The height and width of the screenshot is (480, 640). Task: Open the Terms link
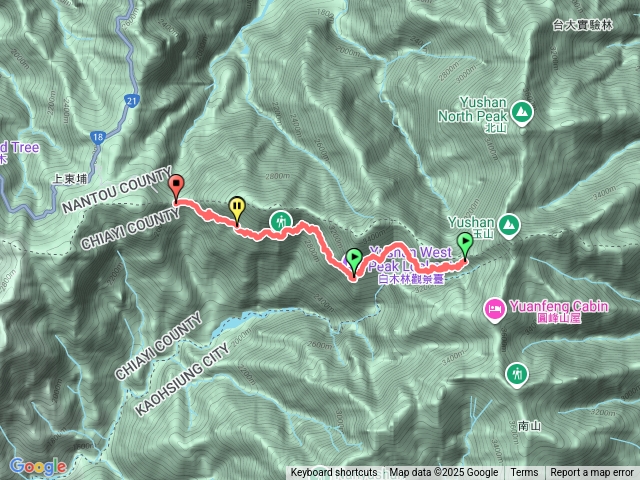524,473
